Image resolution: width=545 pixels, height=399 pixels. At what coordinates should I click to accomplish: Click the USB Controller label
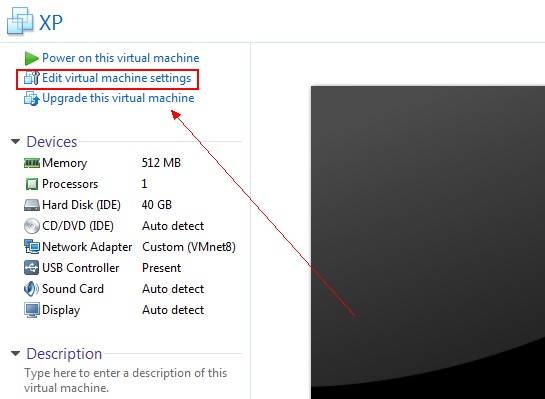pyautogui.click(x=80, y=268)
